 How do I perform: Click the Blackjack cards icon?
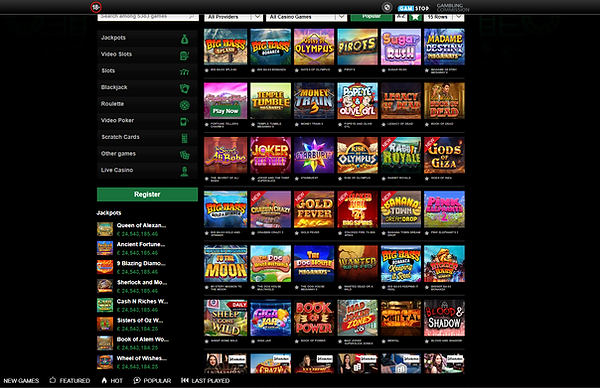(184, 88)
